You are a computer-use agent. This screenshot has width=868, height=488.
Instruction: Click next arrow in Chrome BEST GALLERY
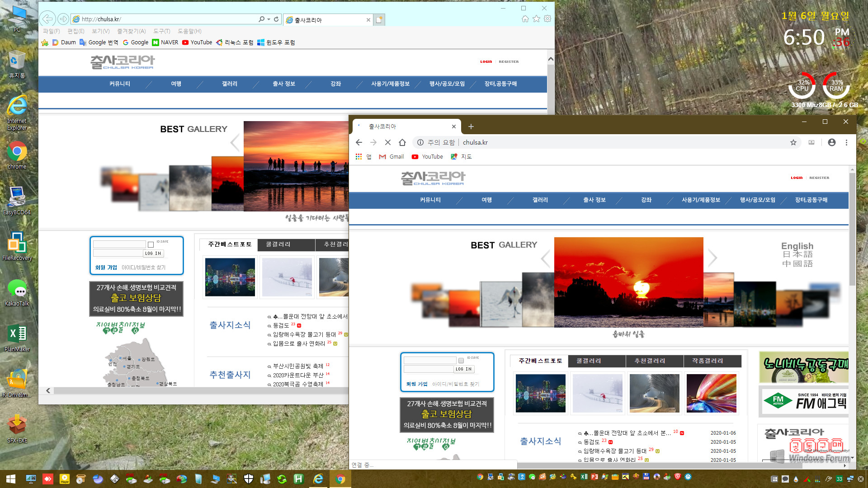pos(712,258)
